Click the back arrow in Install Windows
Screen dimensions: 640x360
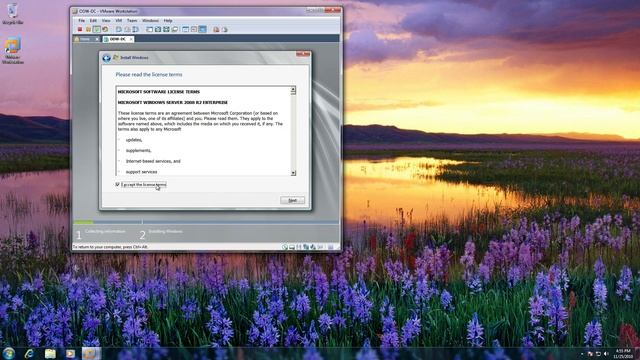click(x=107, y=58)
